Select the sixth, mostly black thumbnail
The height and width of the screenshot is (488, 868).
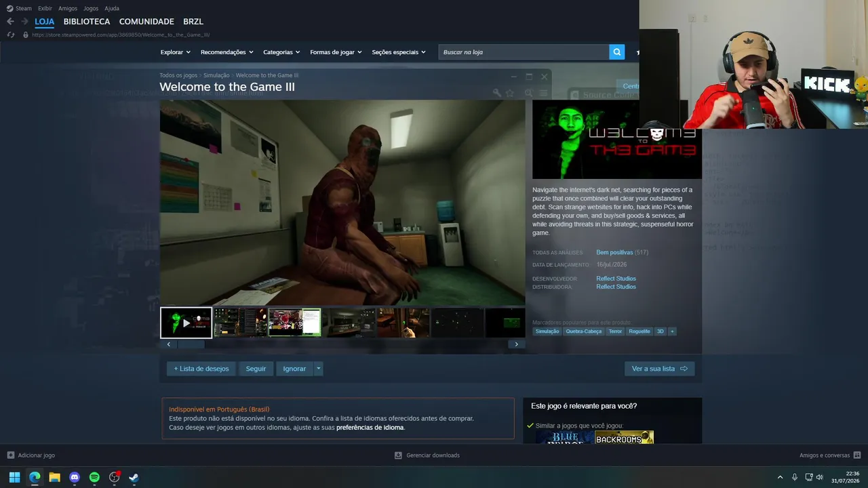[x=458, y=323]
